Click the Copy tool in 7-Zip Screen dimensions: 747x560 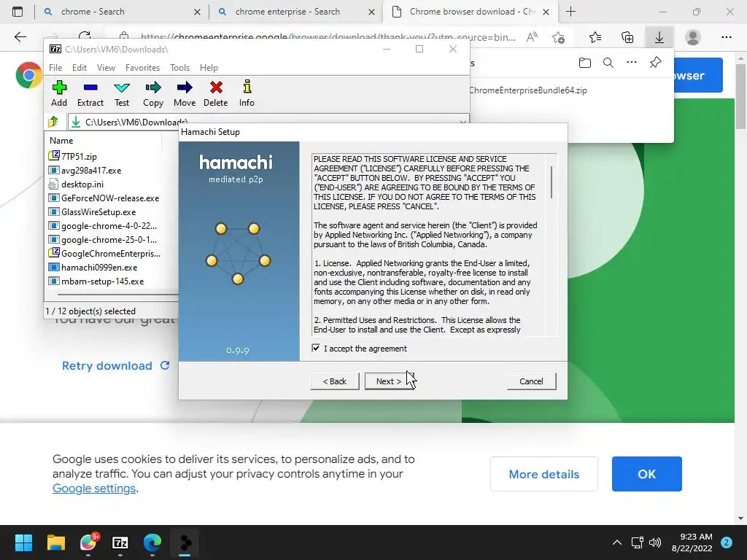pos(153,94)
